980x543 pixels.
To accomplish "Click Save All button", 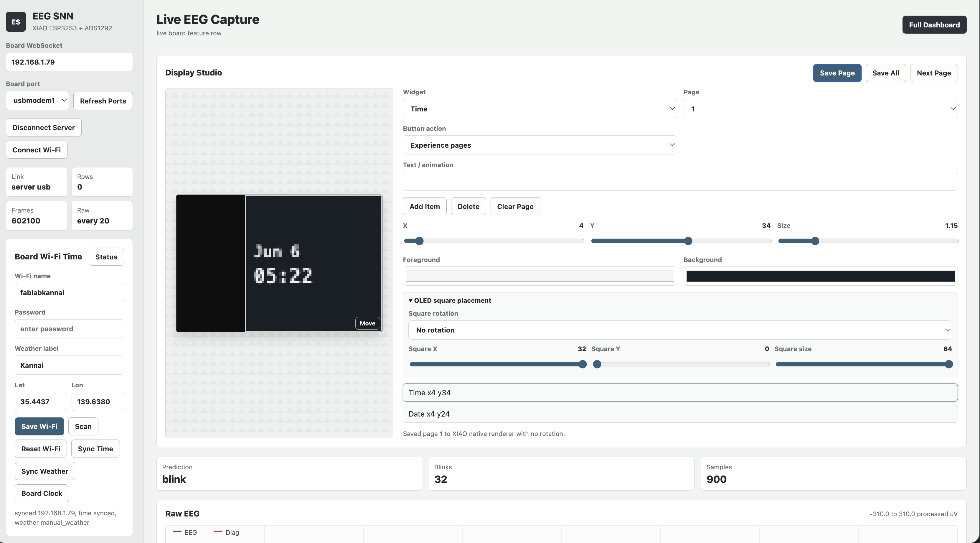I will coord(886,73).
